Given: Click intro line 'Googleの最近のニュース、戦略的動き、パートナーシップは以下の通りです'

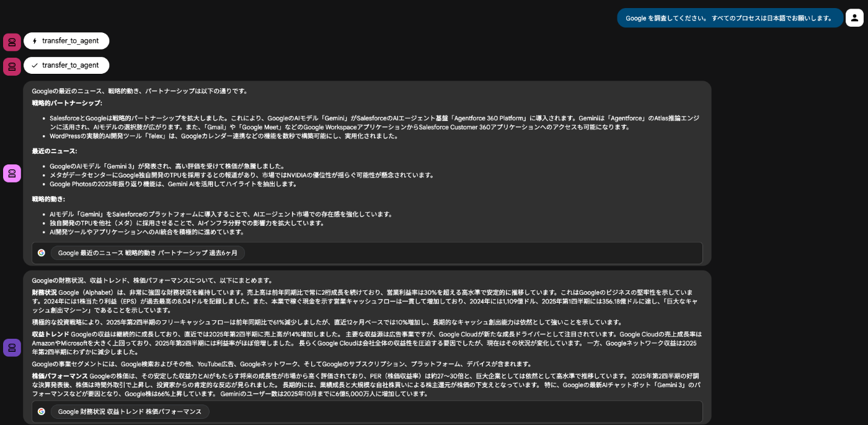Looking at the screenshot, I should (141, 91).
